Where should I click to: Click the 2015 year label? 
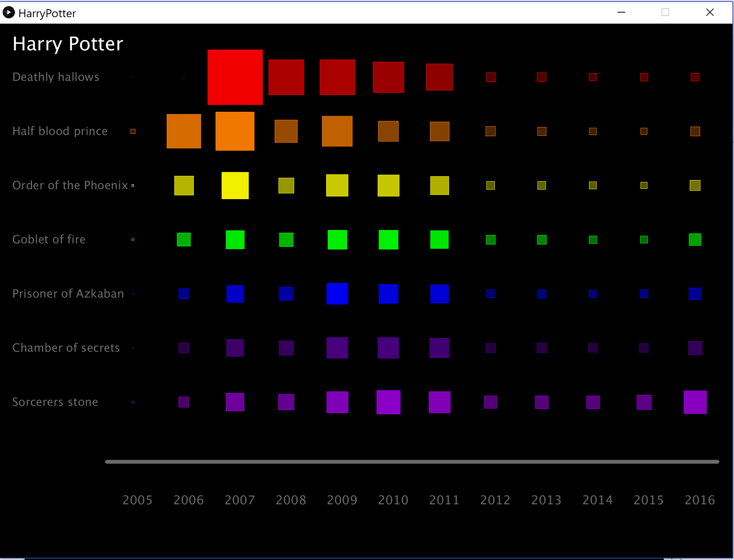point(649,500)
